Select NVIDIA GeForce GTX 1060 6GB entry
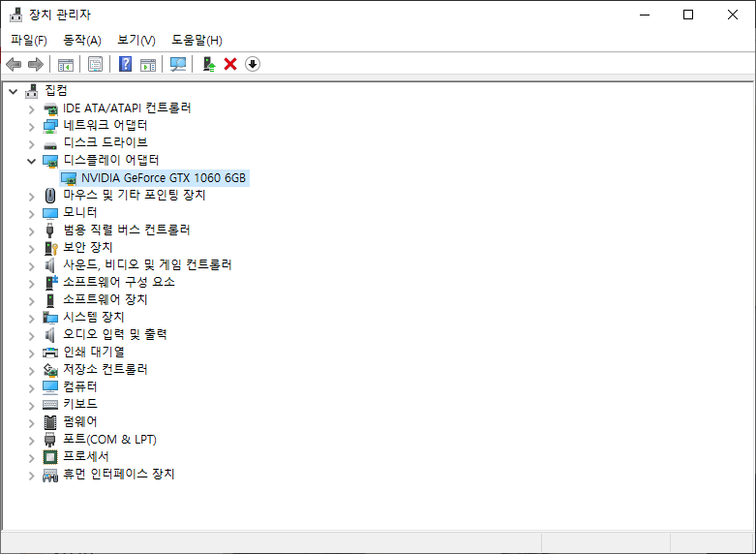Screen dimensions: 756x554 164,178
